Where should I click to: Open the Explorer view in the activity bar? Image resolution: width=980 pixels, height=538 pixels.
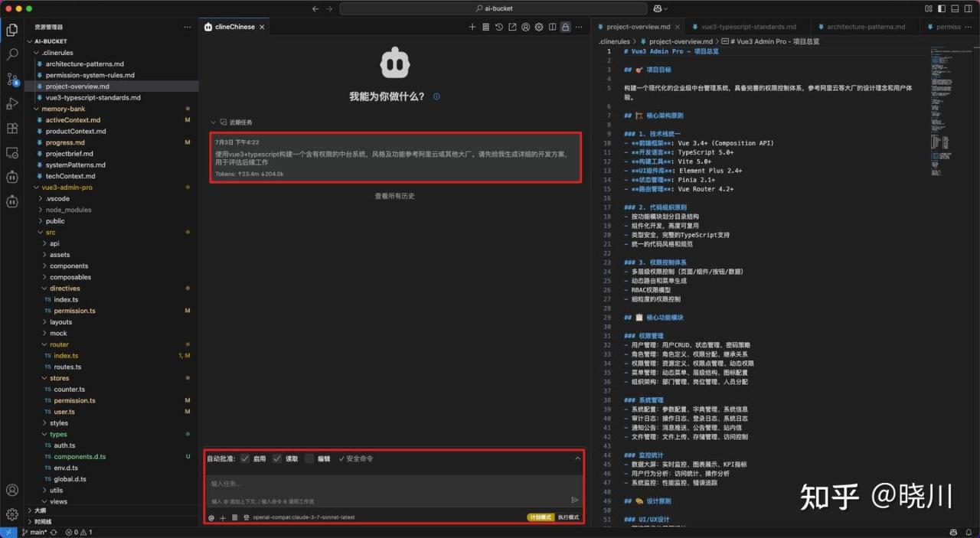pos(12,30)
